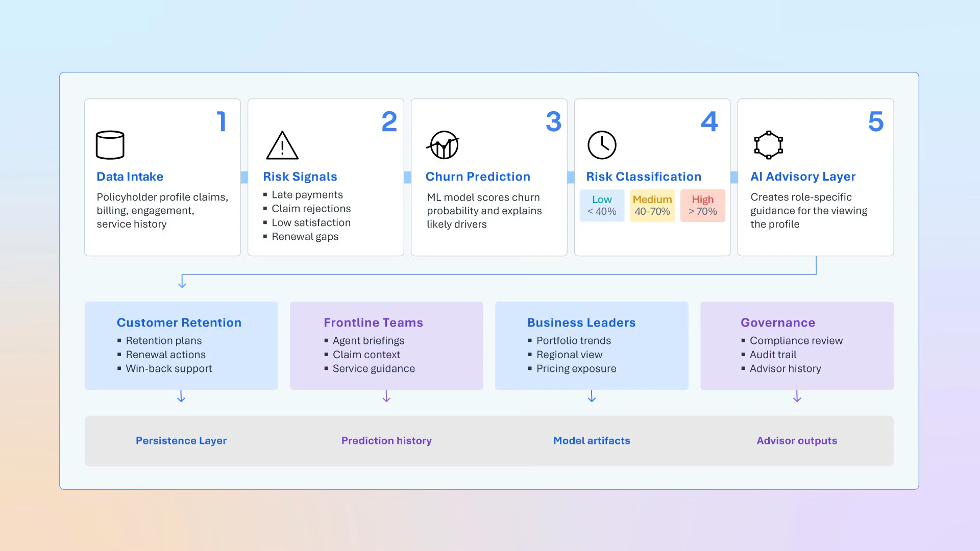Click the hexagon network icon for AI Advisory Layer
Screen dimensions: 980x551
pyautogui.click(x=768, y=145)
